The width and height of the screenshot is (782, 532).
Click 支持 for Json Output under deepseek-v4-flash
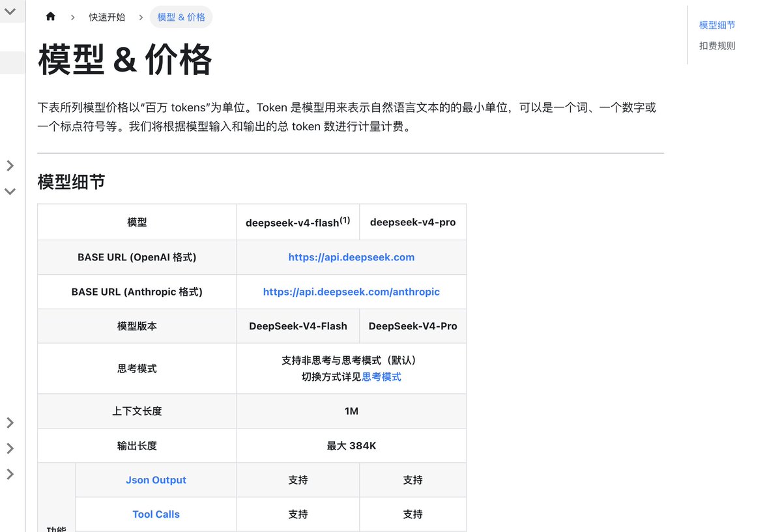point(298,480)
